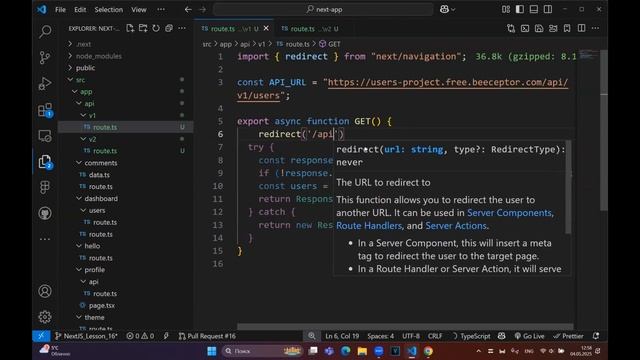Toggle the bottom panel visibility
The width and height of the screenshot is (640, 360).
click(x=533, y=9)
